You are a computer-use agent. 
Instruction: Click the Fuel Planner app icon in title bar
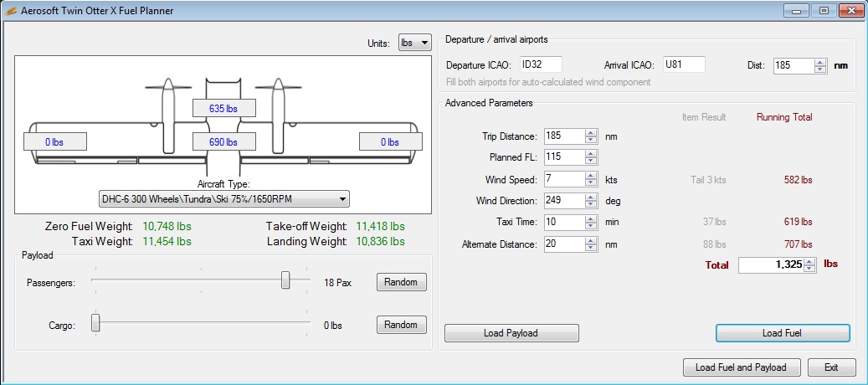click(11, 11)
